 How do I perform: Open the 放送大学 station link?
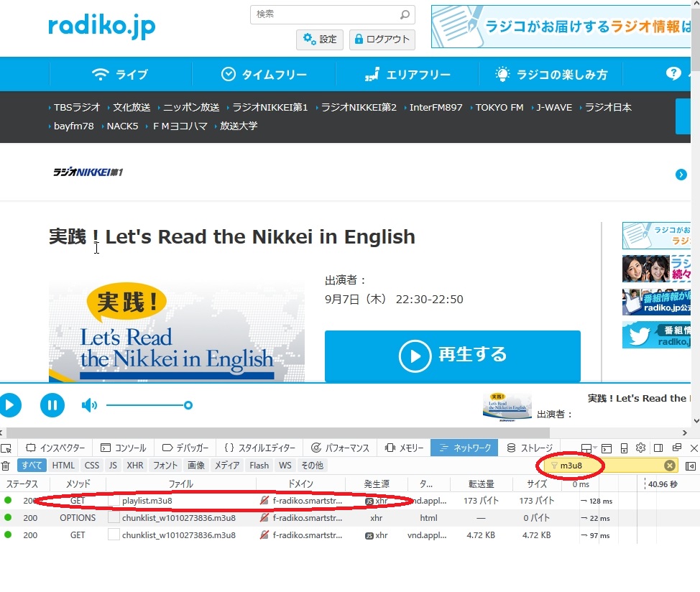point(238,126)
